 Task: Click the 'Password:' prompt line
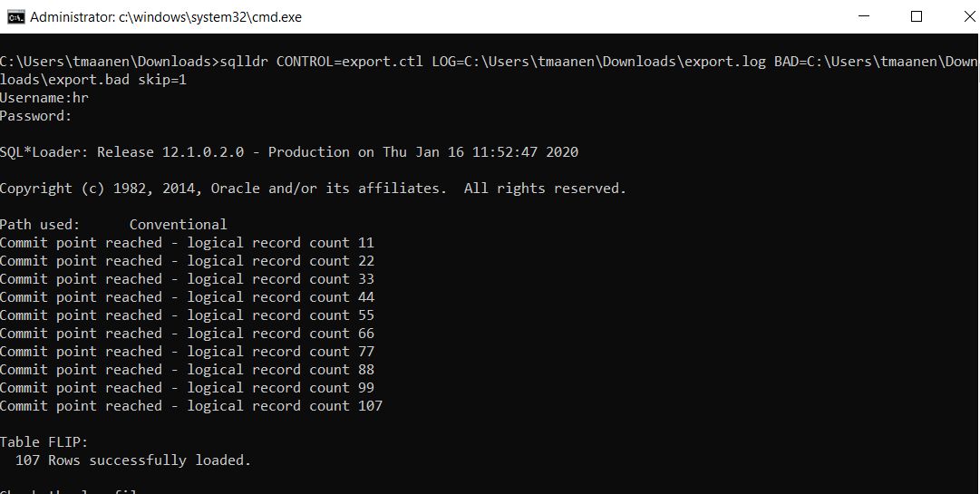(36, 116)
